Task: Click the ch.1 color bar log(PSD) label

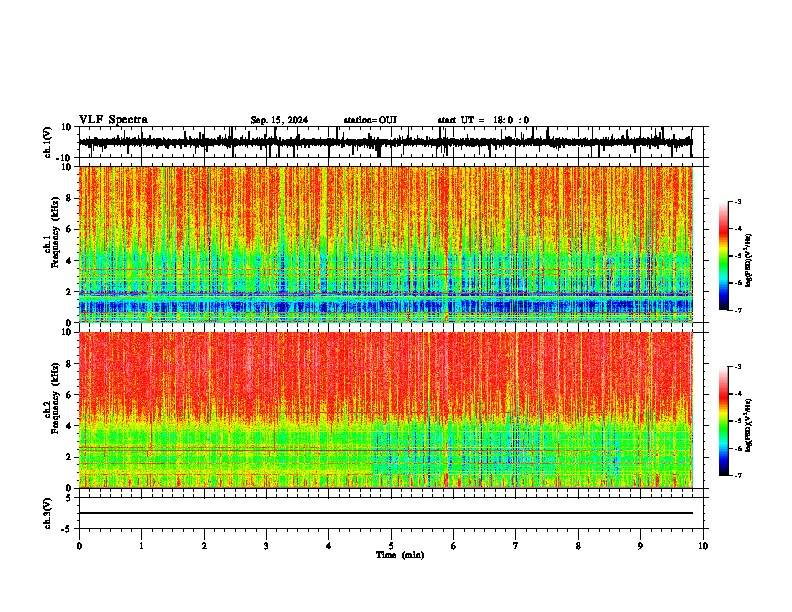Action: 748,261
